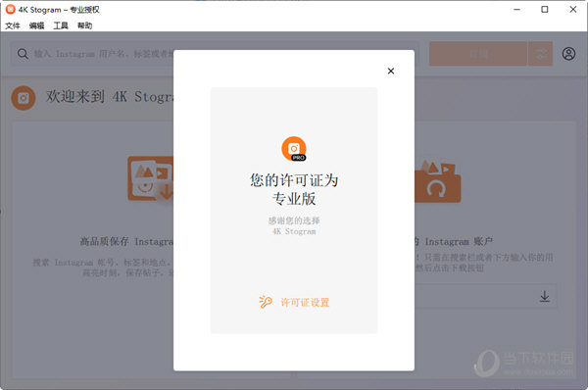Open the user account profile icon
Screen dimensions: 588x390
point(568,54)
